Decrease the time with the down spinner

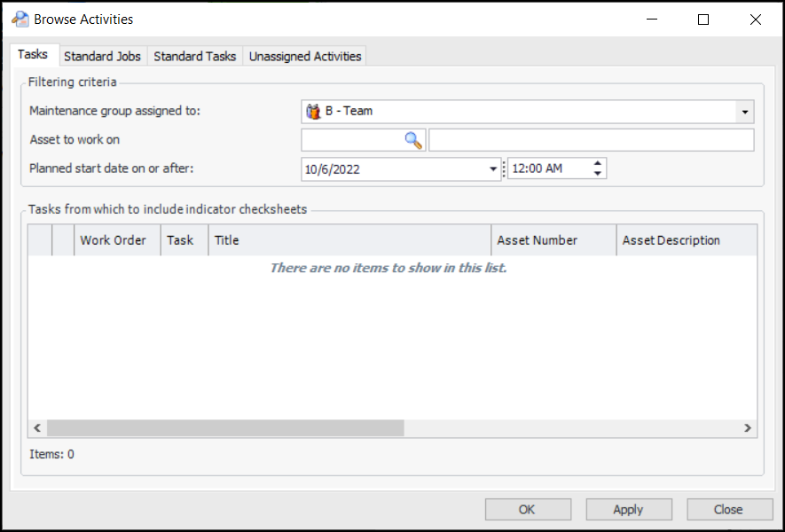pos(597,174)
